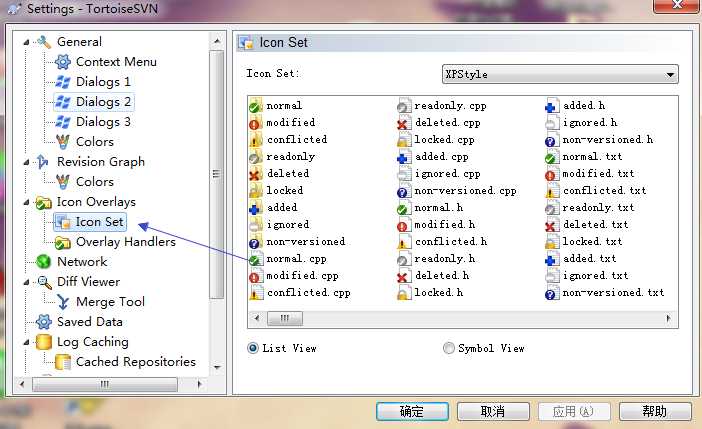Screen dimensions: 702x429
Task: Click the Cached Repositories icon
Action: pyautogui.click(x=63, y=362)
